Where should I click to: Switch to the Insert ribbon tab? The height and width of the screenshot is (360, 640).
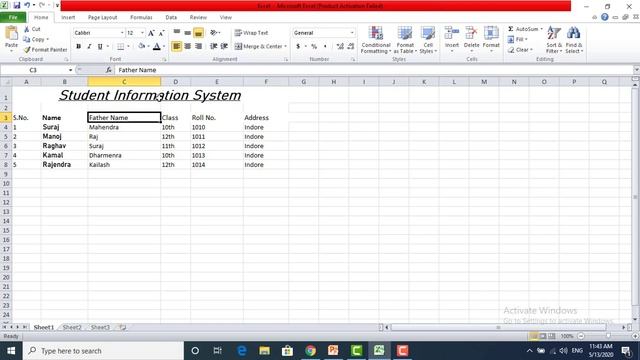pos(68,18)
